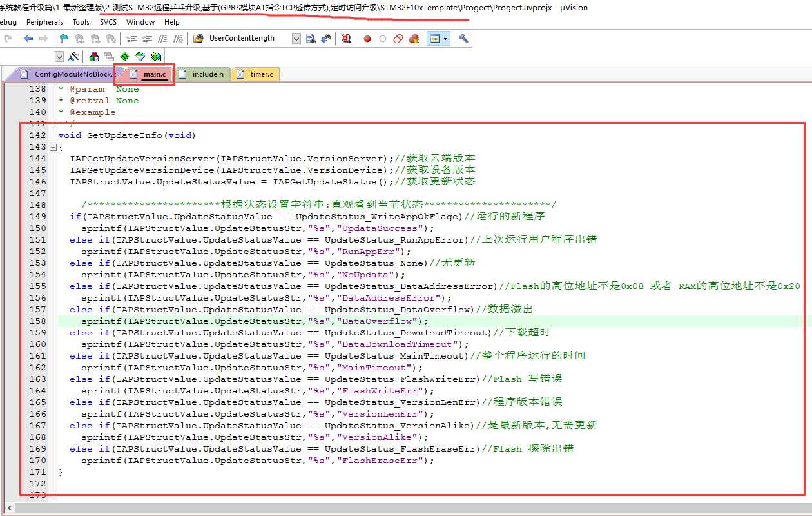
Task: Toggle the project window layout button
Action: 434,39
